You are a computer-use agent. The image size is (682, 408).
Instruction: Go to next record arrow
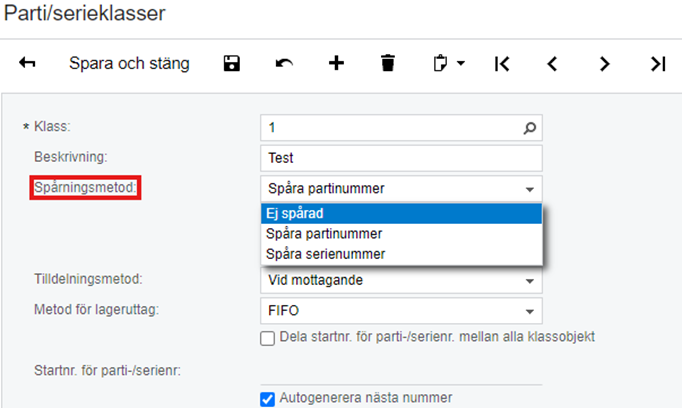[x=604, y=64]
